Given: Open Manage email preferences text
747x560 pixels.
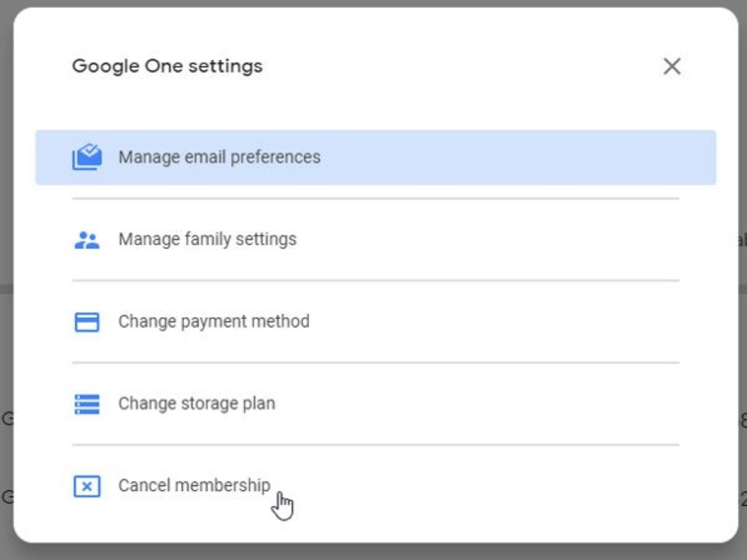Looking at the screenshot, I should (x=219, y=157).
